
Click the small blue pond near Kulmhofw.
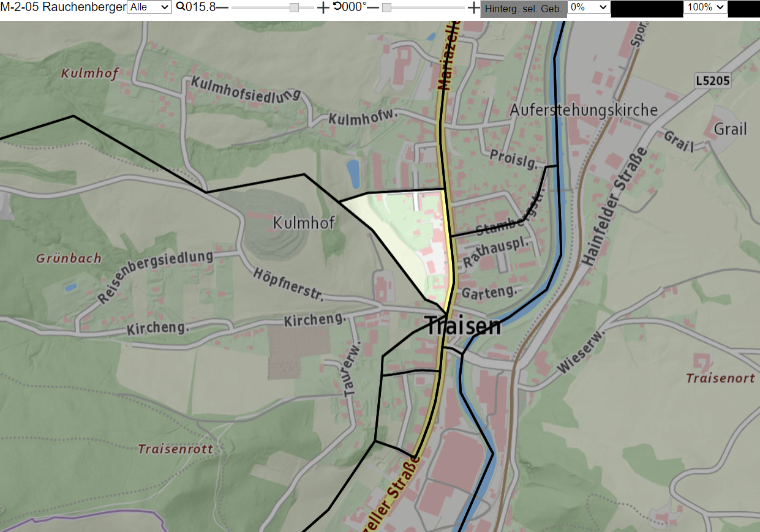353,174
